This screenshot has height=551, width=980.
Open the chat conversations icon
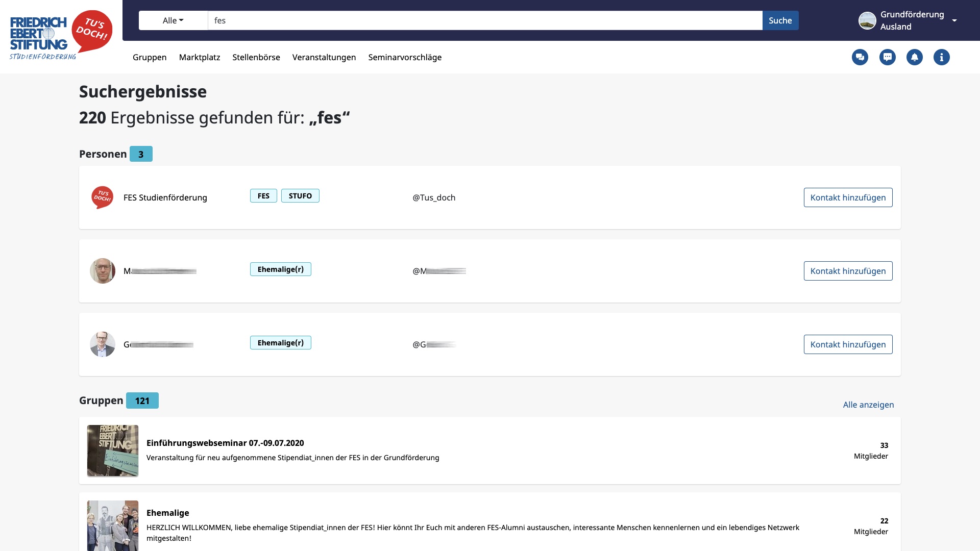(x=860, y=57)
